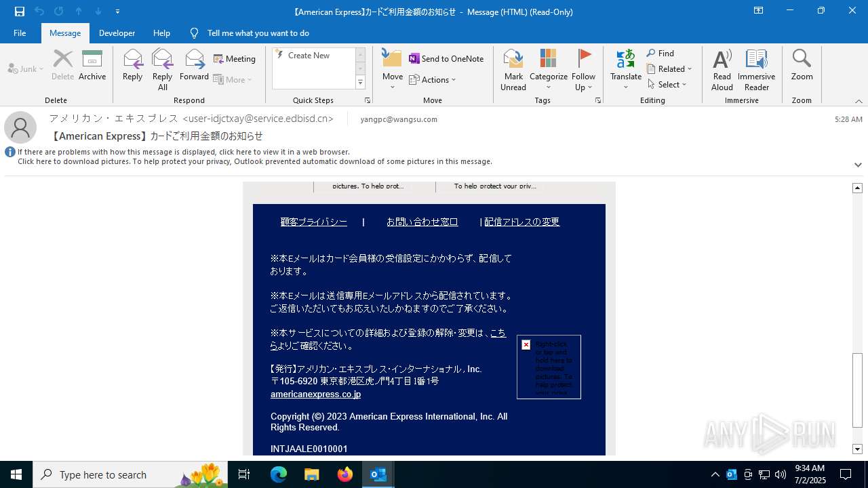The height and width of the screenshot is (488, 868).
Task: Click the Reply icon
Action: point(133,66)
